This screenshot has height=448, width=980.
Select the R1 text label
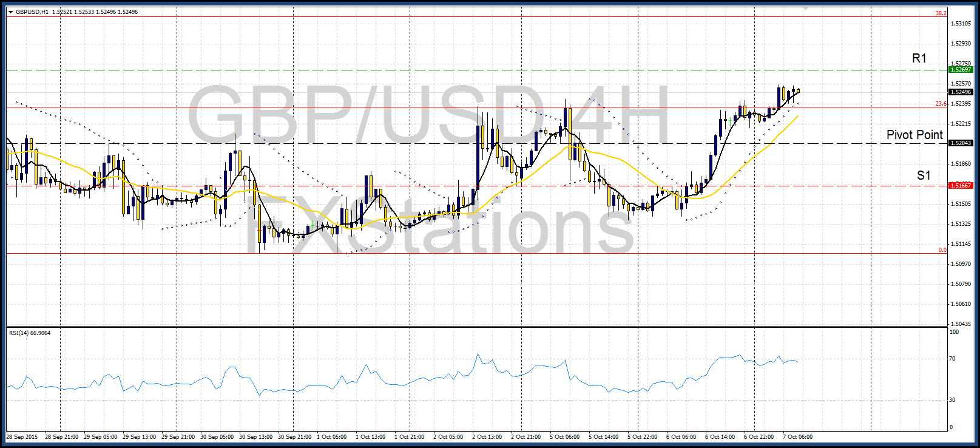[x=919, y=58]
